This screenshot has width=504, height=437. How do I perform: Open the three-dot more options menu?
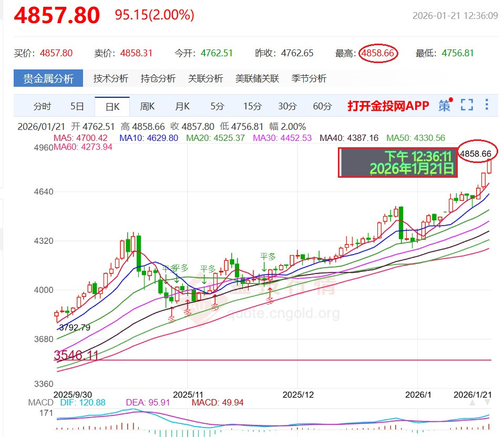coord(487,105)
